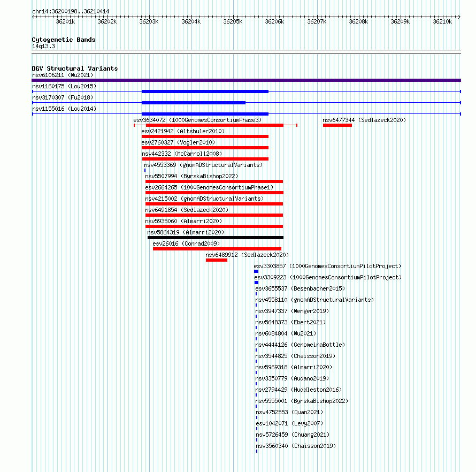Viewport: 476px width, 472px height.
Task: Click the 36208k ruler position
Action: tap(358, 21)
